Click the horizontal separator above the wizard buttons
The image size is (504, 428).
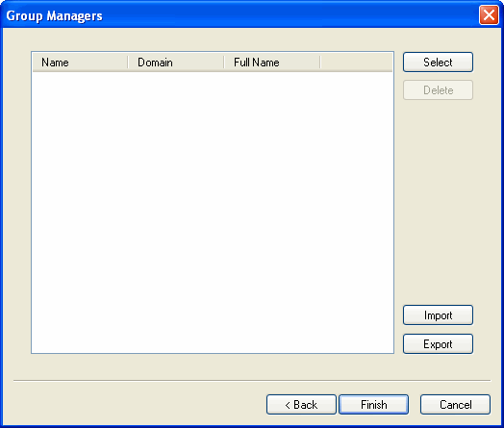pos(252,381)
